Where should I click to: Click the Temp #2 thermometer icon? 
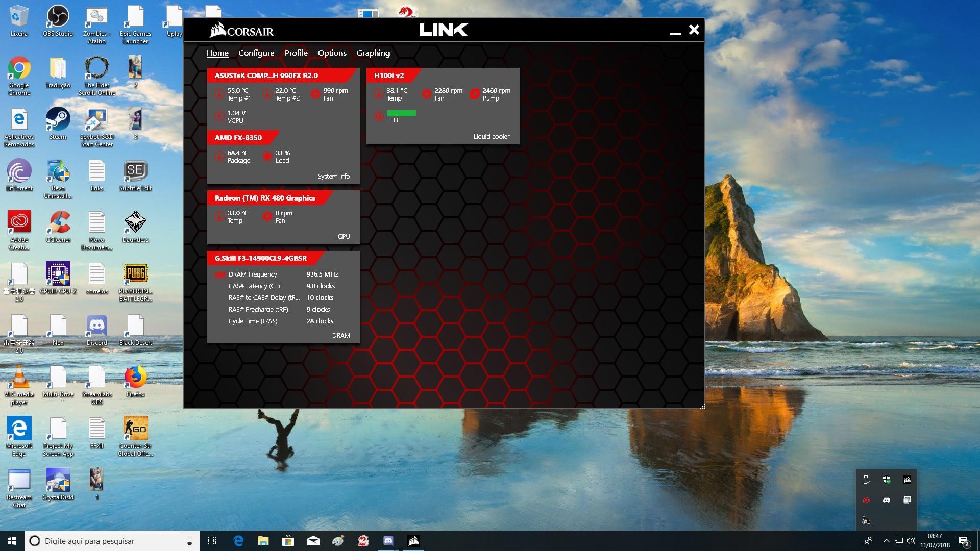tap(267, 94)
